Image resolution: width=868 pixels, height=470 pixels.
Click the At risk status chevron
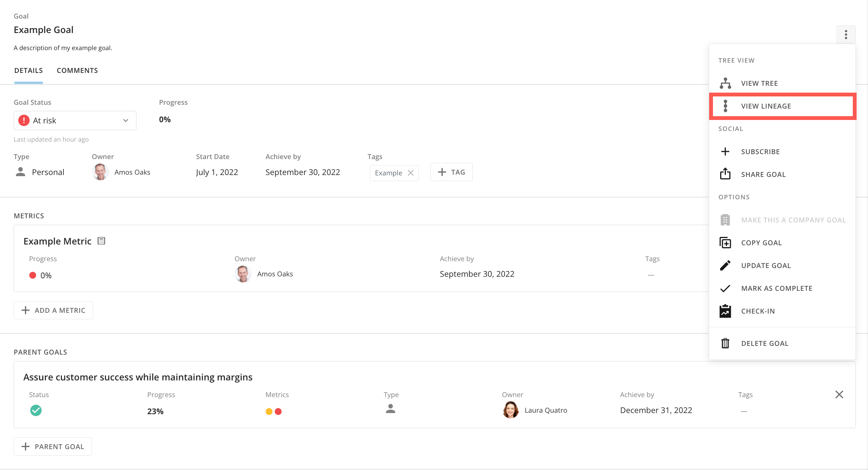pos(125,120)
